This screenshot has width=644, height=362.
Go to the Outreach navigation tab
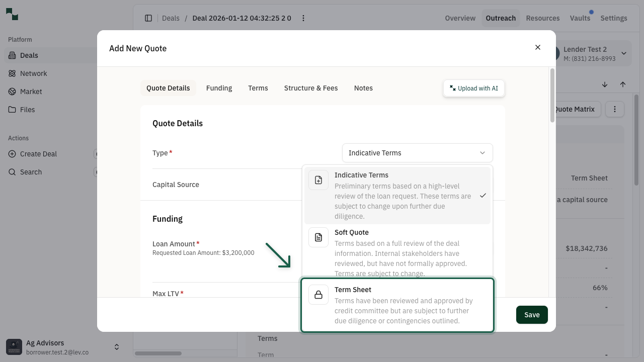point(501,18)
